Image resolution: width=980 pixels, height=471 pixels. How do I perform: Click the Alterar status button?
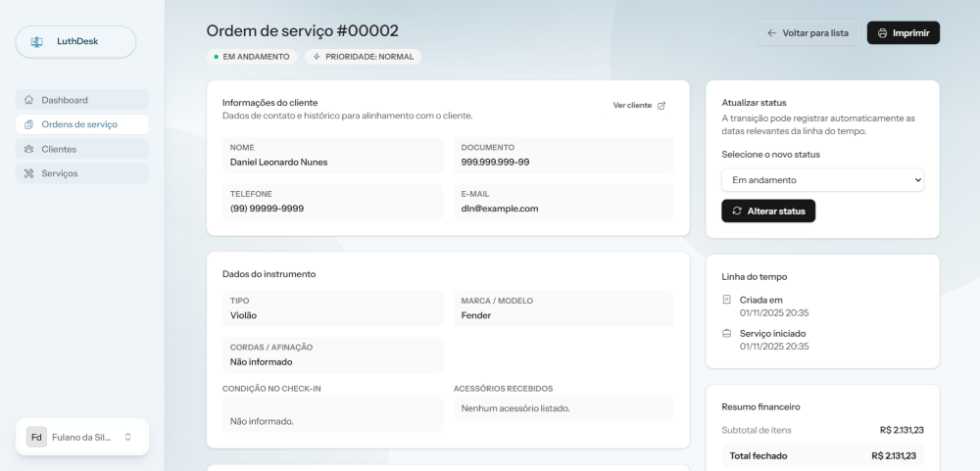point(768,212)
